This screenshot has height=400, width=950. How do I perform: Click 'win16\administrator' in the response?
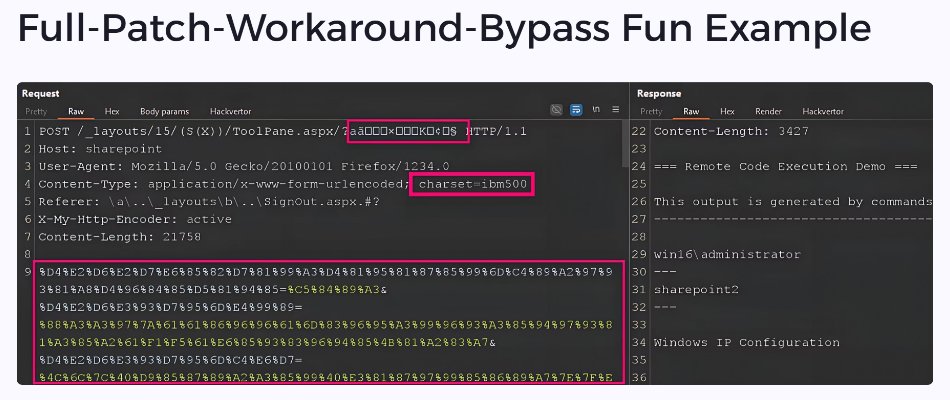(x=727, y=255)
